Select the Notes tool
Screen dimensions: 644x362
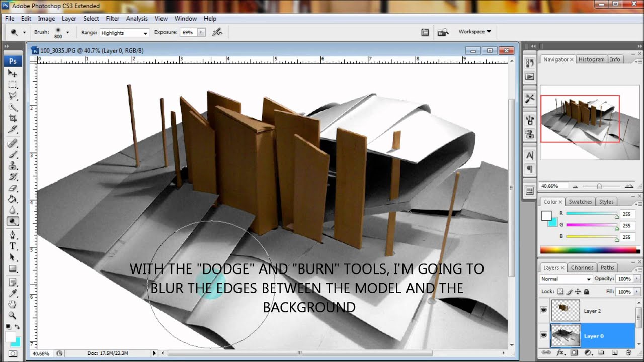click(x=13, y=282)
